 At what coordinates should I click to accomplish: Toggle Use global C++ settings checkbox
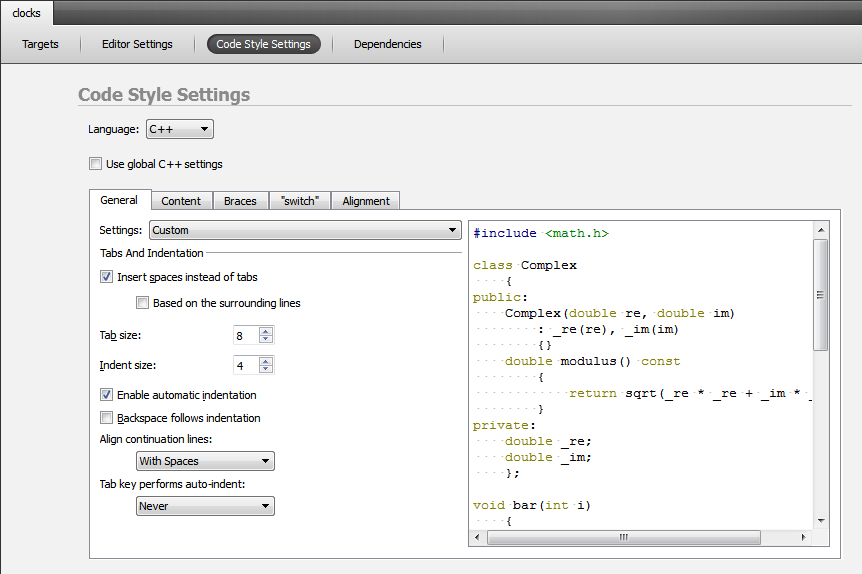point(96,164)
